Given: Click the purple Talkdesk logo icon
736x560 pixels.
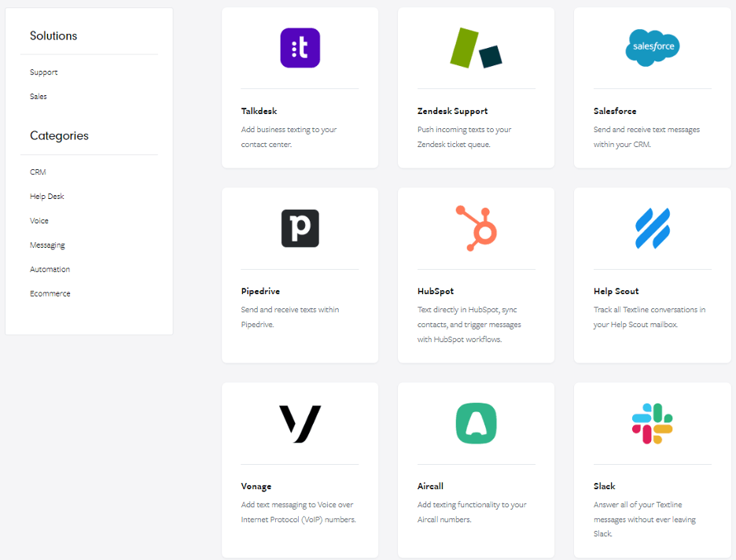Looking at the screenshot, I should 300,48.
